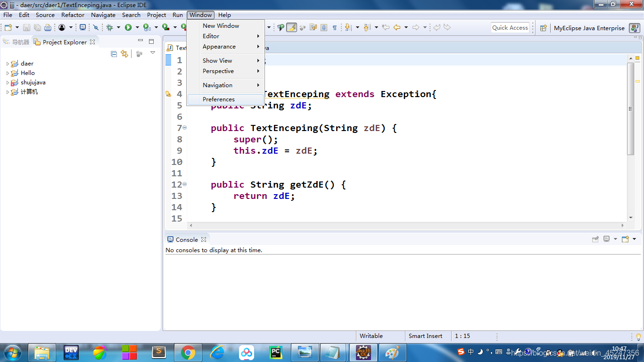Close the Project Explorer tab
Screen dimensions: 644x362
click(x=92, y=42)
